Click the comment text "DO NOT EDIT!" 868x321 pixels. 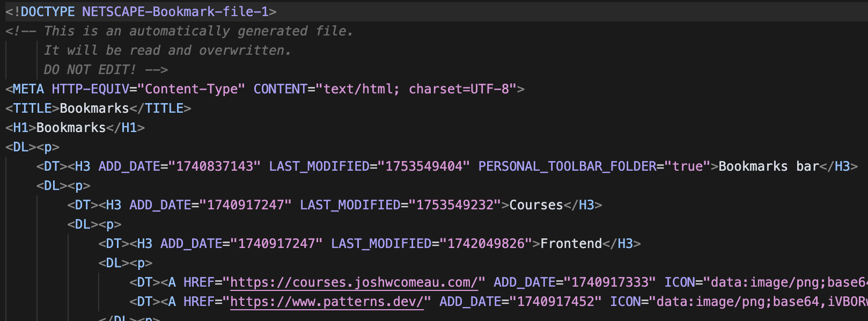[90, 70]
